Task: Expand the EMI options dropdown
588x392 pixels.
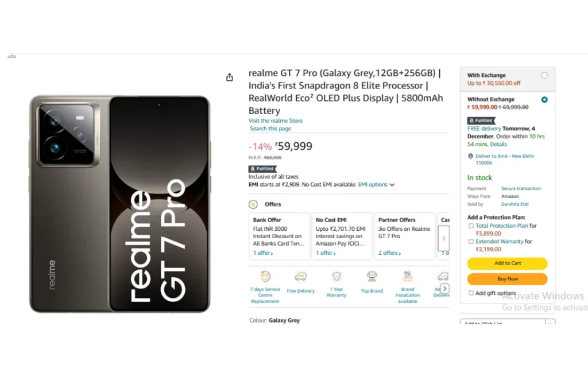Action: coord(376,185)
